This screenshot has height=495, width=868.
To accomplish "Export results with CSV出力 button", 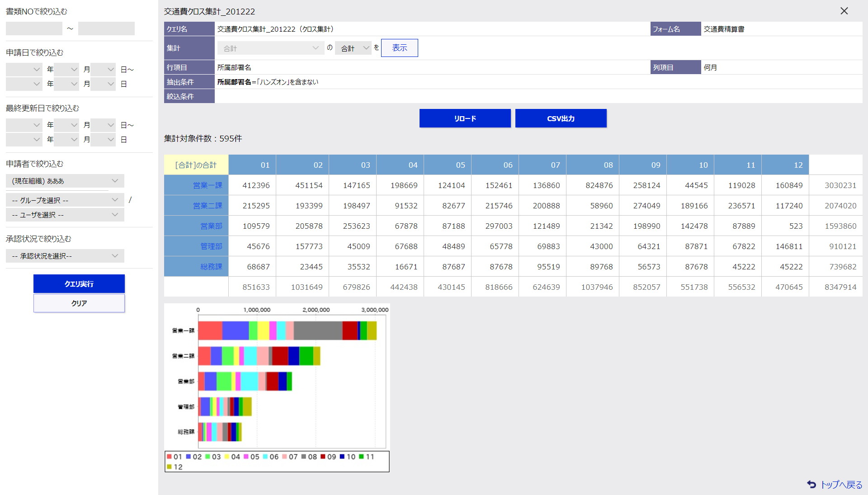I will click(561, 118).
